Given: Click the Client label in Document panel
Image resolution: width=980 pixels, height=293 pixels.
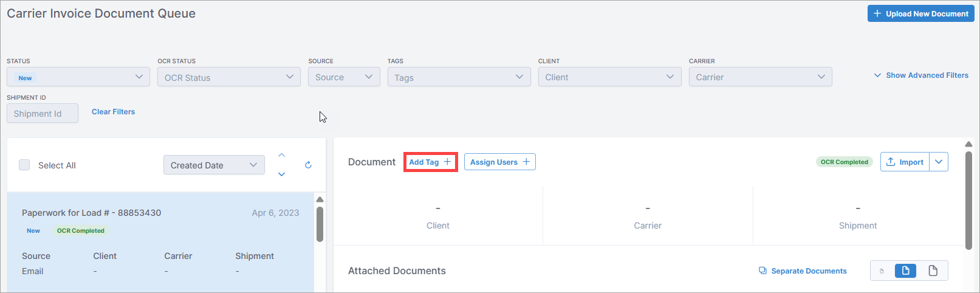Looking at the screenshot, I should [438, 226].
